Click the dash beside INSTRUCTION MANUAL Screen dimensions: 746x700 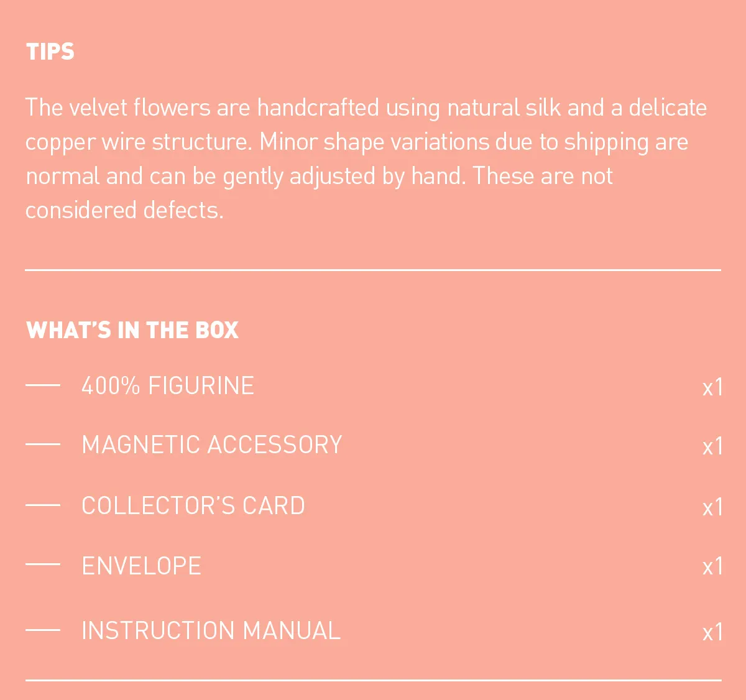coord(43,630)
